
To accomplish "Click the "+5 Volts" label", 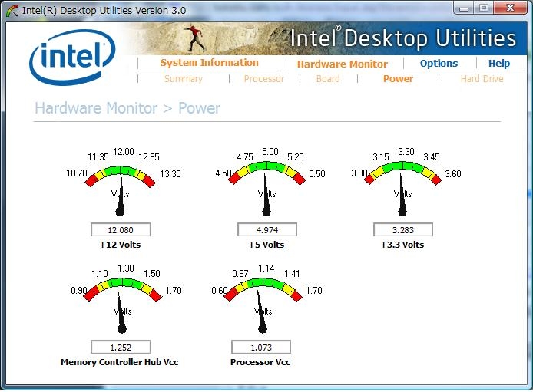I will (266, 245).
